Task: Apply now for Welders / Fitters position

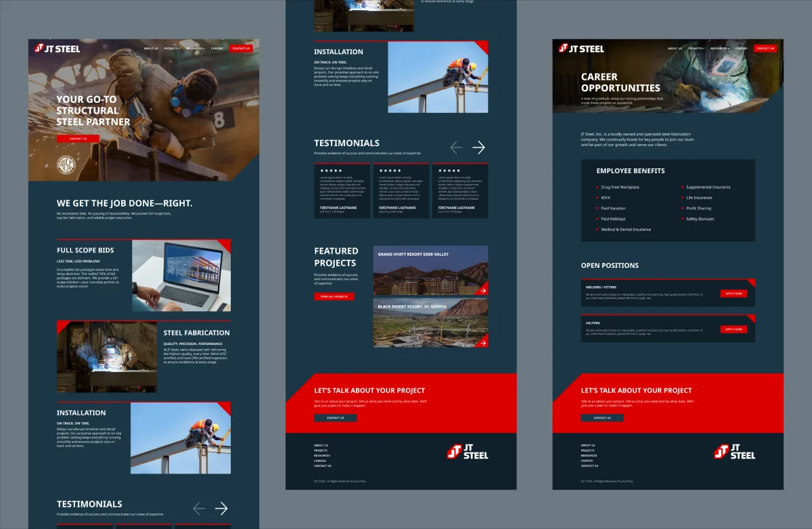Action: click(x=734, y=294)
